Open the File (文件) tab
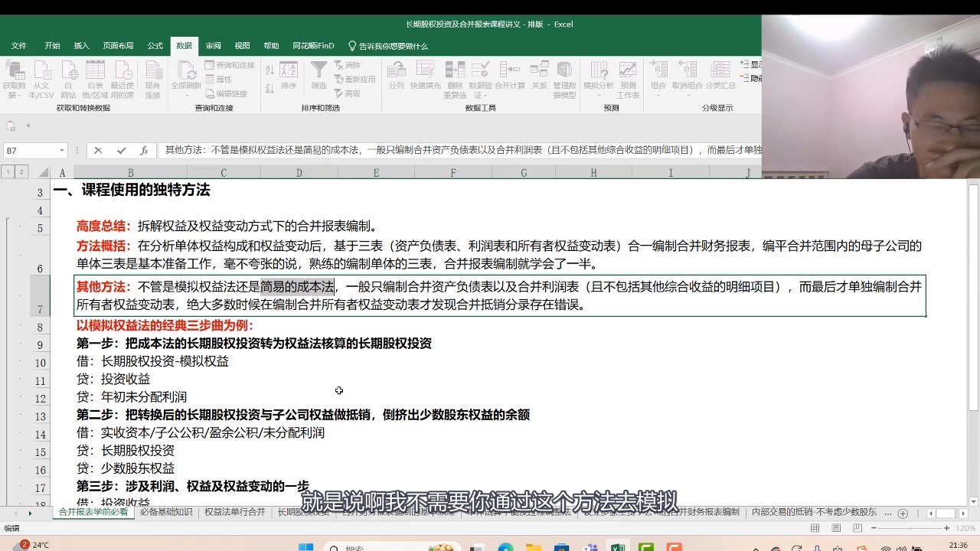 19,46
